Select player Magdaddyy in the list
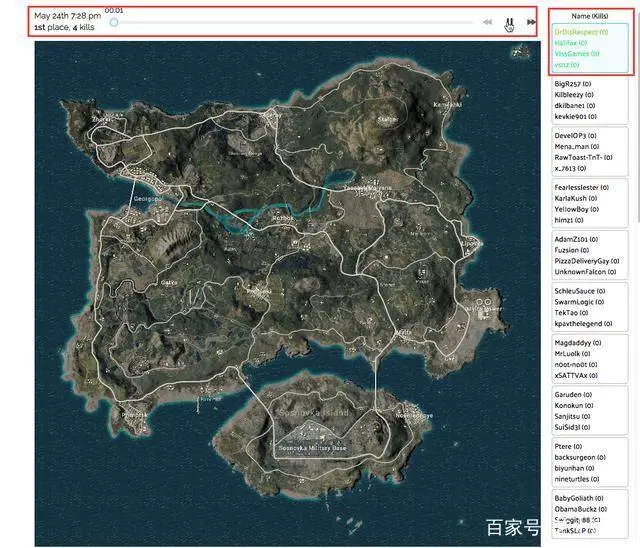The height and width of the screenshot is (548, 640). (578, 343)
